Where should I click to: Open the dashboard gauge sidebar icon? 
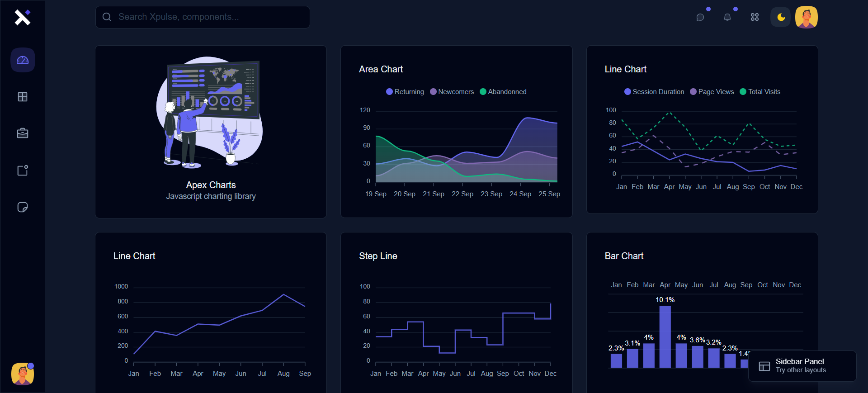tap(23, 60)
